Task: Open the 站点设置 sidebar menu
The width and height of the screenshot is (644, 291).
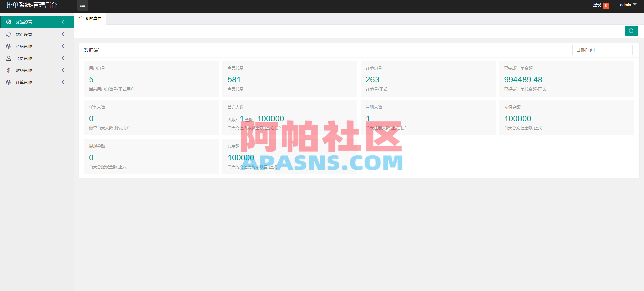Action: point(37,34)
